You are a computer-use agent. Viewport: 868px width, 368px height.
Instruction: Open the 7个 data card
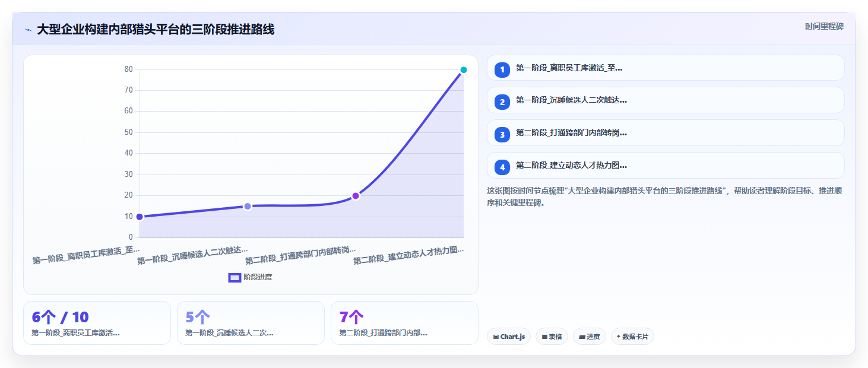coord(404,323)
